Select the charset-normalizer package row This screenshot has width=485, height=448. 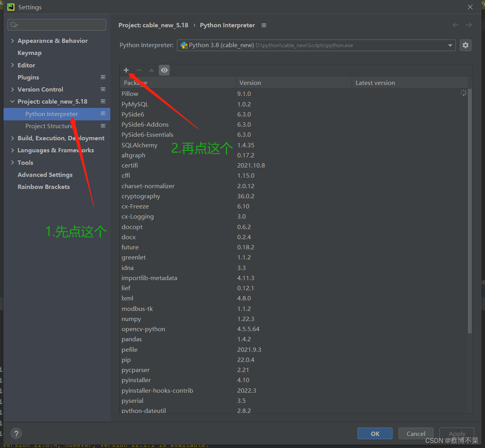[294, 186]
